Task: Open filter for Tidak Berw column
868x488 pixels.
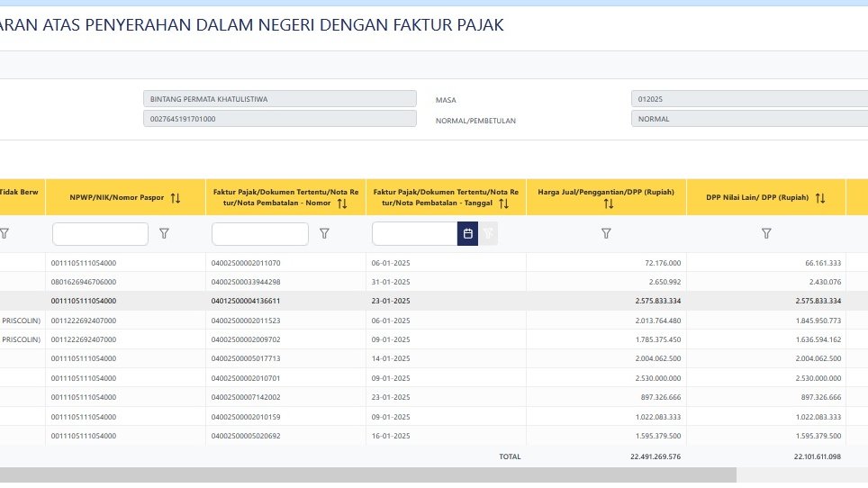Action: [5, 233]
